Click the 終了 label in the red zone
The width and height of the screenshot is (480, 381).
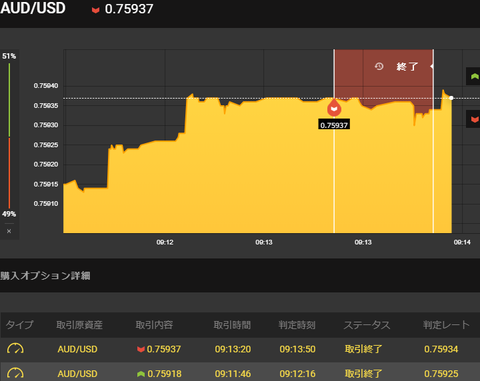point(407,66)
